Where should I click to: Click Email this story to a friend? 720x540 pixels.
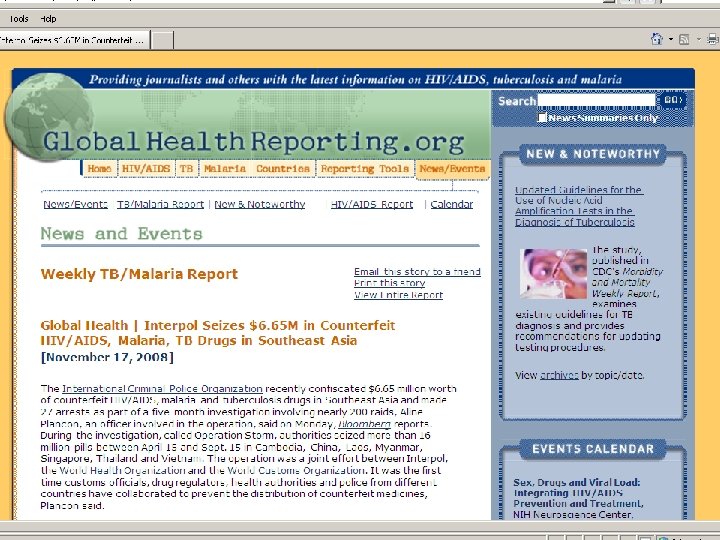(x=417, y=272)
